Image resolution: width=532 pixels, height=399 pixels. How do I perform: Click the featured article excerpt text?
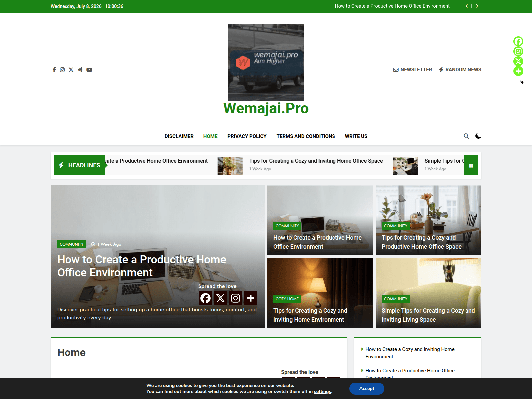click(x=157, y=314)
